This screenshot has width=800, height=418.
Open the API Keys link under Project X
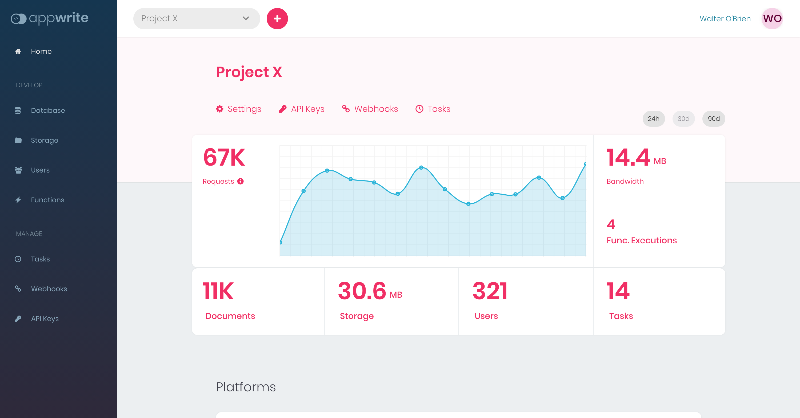[x=302, y=109]
